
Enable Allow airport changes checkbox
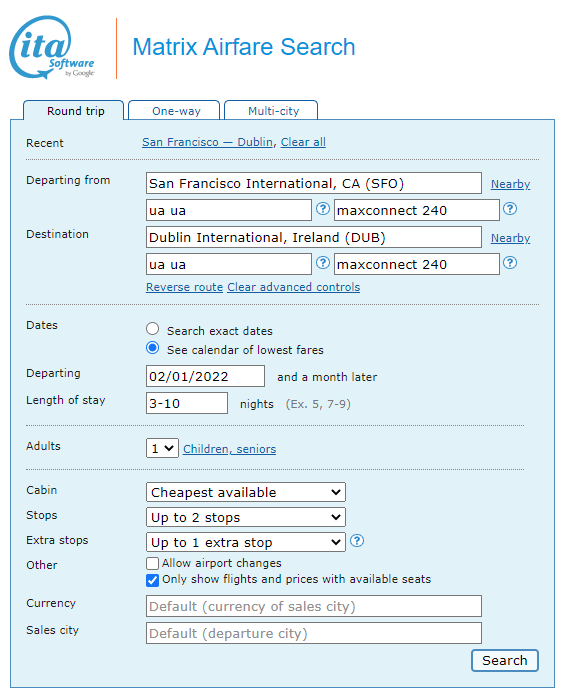pos(153,563)
